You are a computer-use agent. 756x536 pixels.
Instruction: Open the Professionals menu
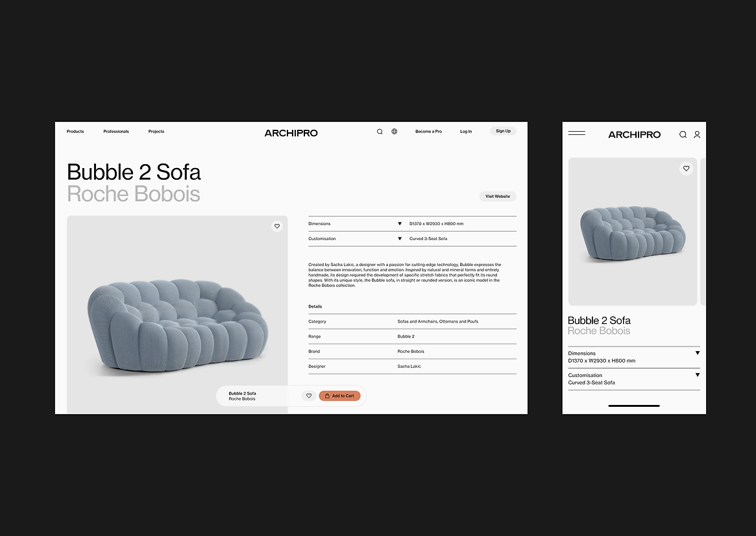click(x=116, y=132)
